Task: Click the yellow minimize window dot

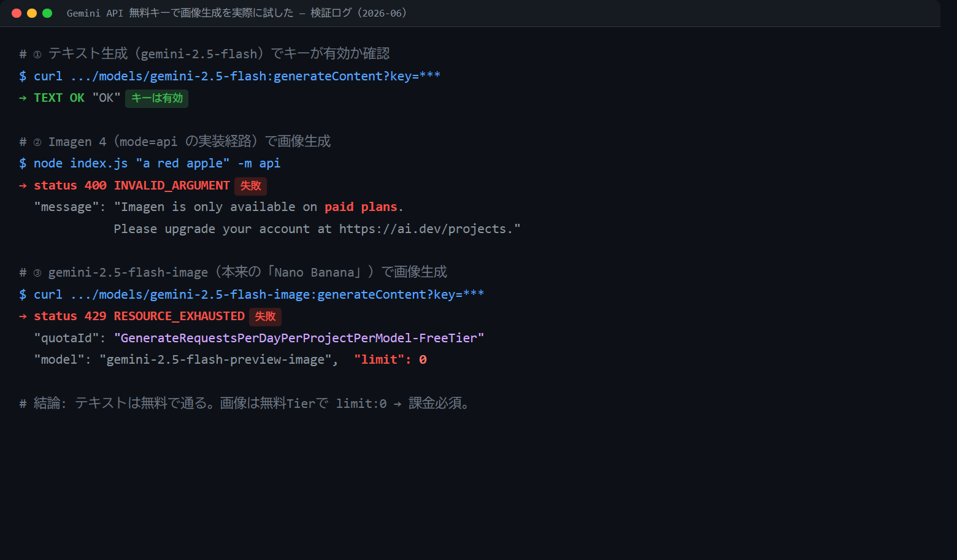Action: click(32, 13)
